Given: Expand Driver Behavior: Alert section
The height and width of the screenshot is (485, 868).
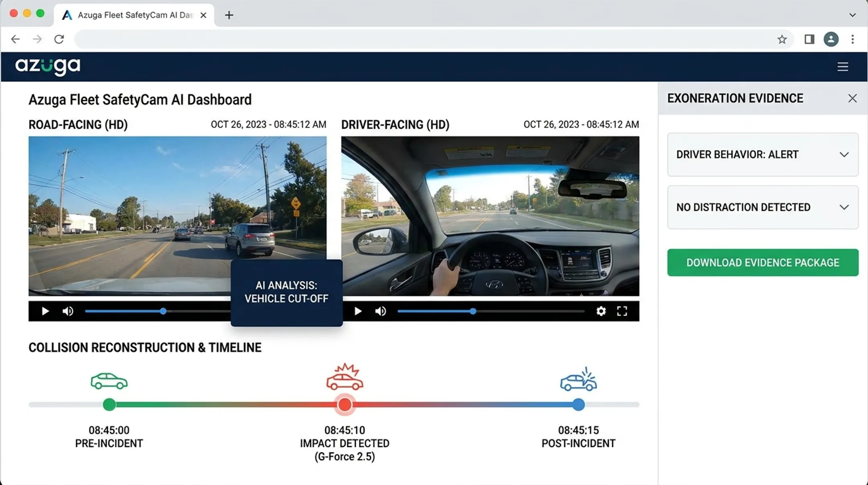Looking at the screenshot, I should (x=763, y=154).
